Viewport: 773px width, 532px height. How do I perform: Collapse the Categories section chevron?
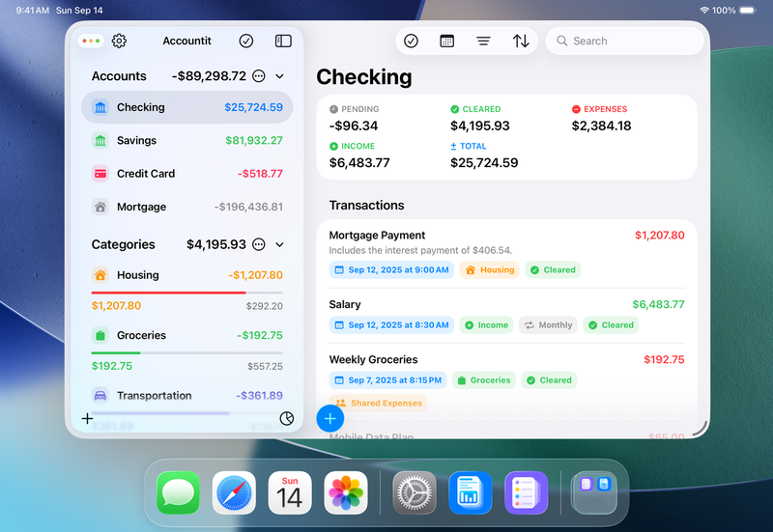280,245
